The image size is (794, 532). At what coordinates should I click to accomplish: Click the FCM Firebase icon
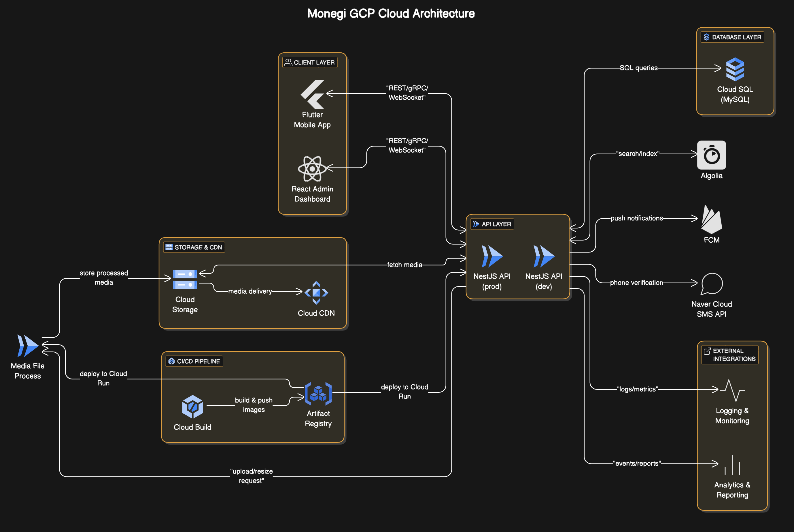712,220
